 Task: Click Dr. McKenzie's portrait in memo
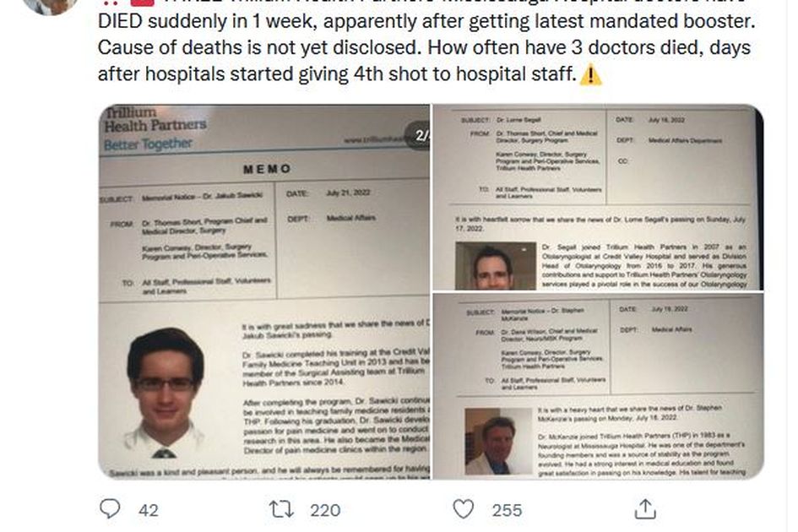[x=498, y=442]
